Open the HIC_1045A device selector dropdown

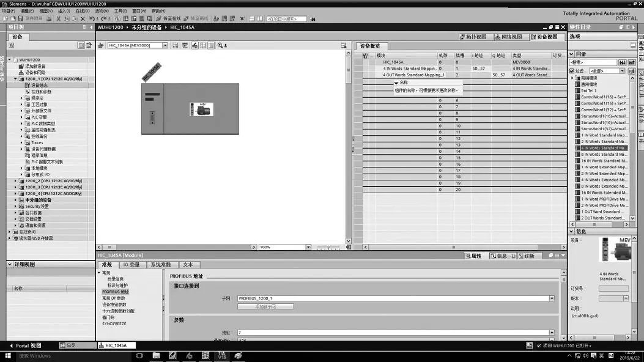[x=165, y=45]
